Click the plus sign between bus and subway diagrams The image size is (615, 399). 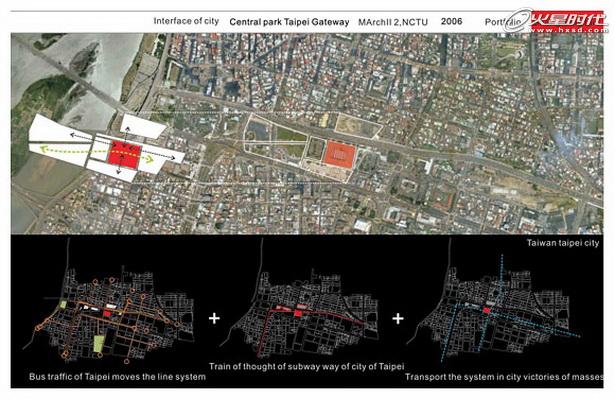(x=214, y=318)
